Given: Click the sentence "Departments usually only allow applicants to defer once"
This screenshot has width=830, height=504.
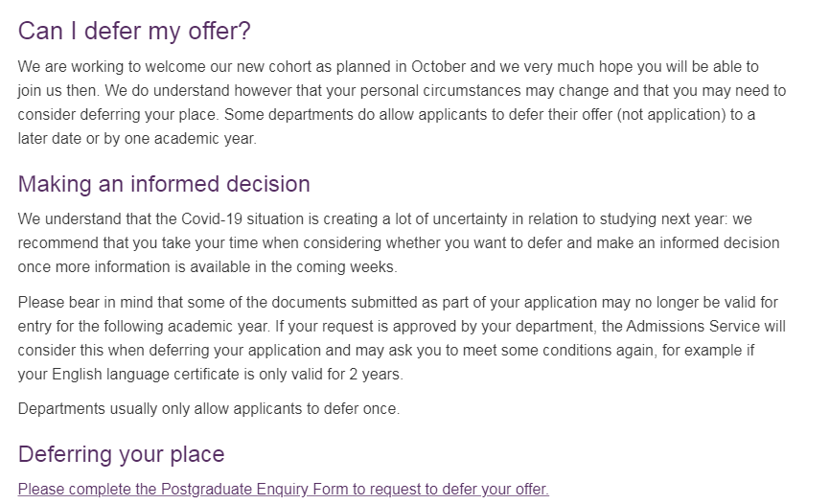Looking at the screenshot, I should pyautogui.click(x=208, y=409).
